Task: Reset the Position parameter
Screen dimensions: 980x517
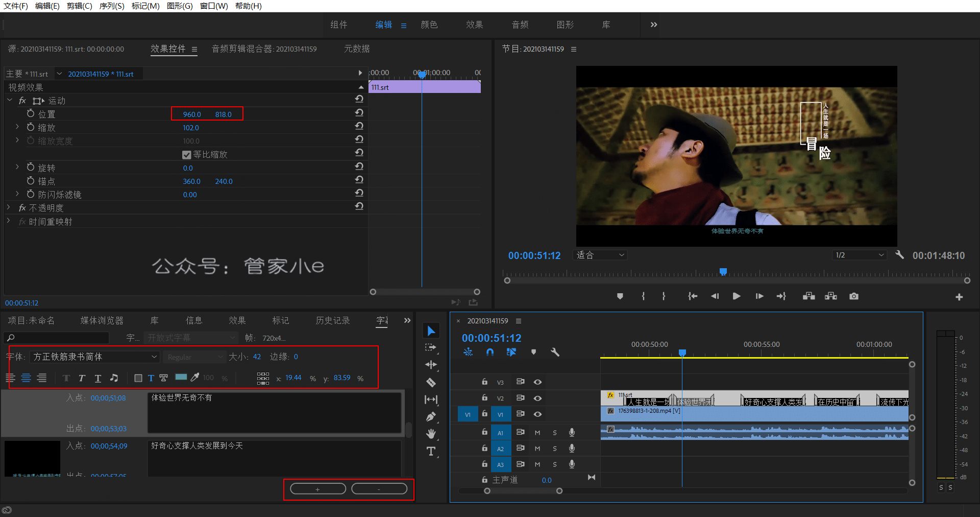Action: tap(359, 112)
